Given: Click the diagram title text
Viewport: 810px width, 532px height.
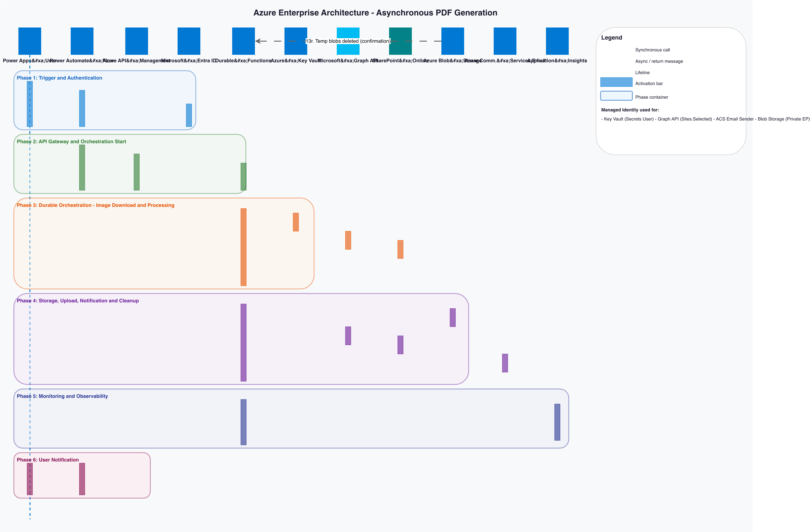Looking at the screenshot, I should (x=375, y=13).
